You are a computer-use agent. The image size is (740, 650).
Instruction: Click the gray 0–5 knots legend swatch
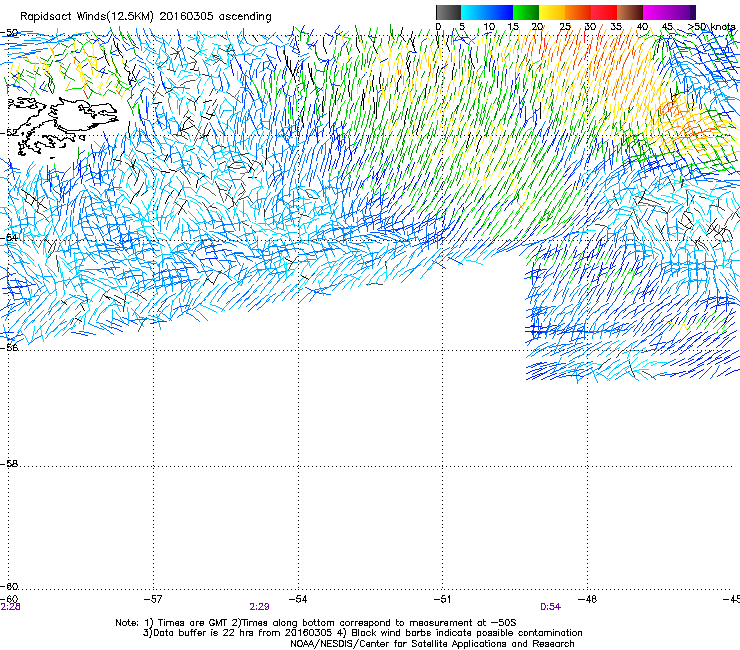pyautogui.click(x=448, y=12)
